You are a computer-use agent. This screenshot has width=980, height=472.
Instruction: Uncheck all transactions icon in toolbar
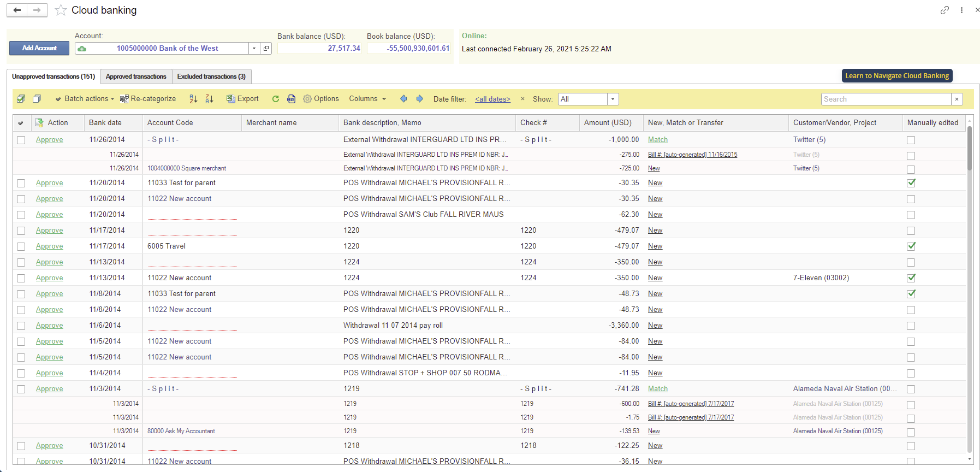(37, 99)
